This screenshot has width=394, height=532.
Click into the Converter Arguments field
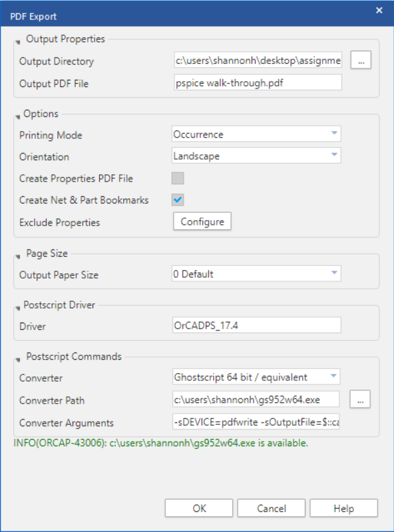[x=256, y=422]
